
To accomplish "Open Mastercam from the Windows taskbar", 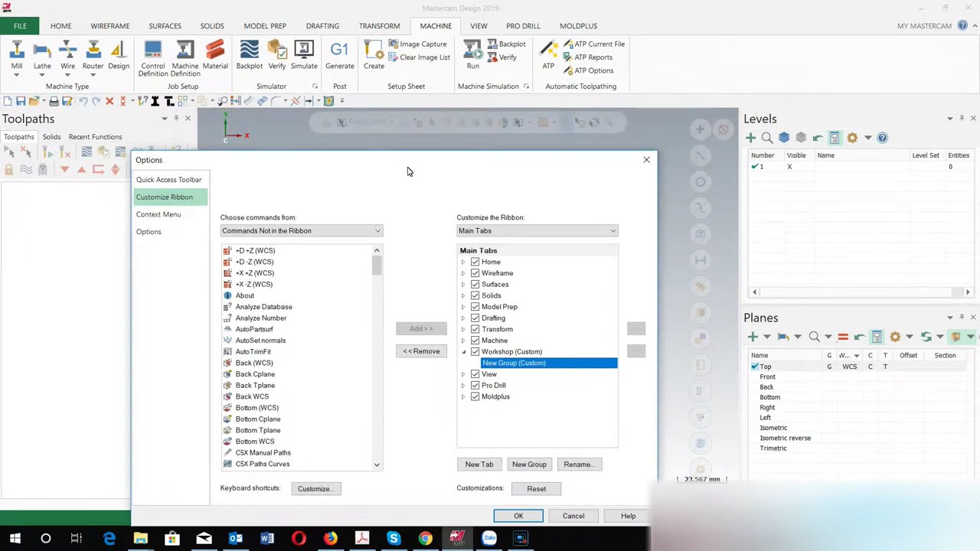I will [x=457, y=539].
